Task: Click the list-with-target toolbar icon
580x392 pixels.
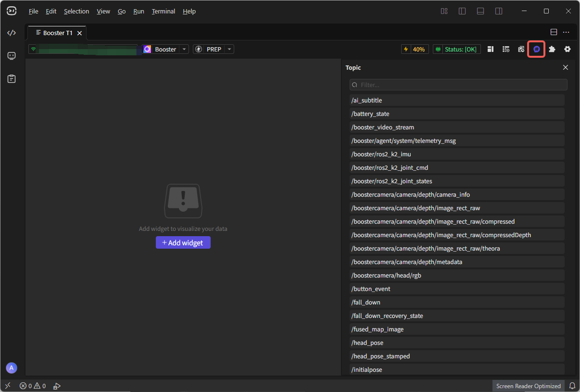Action: (506, 49)
